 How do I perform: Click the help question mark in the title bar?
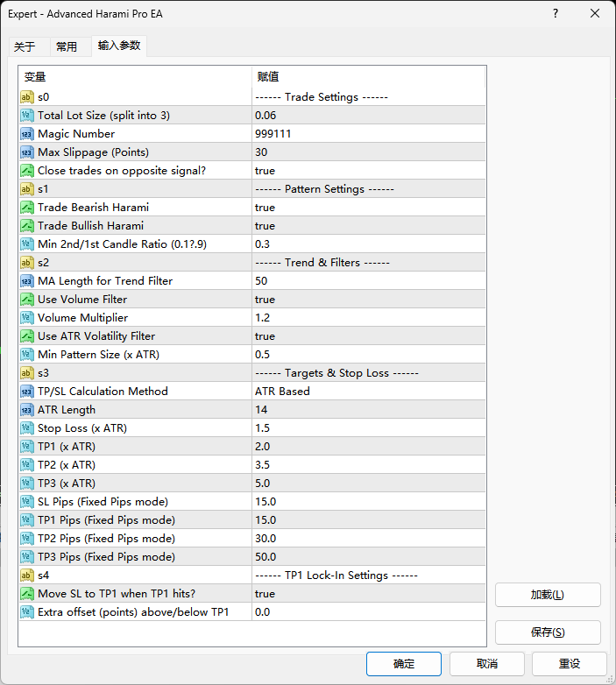(x=556, y=13)
